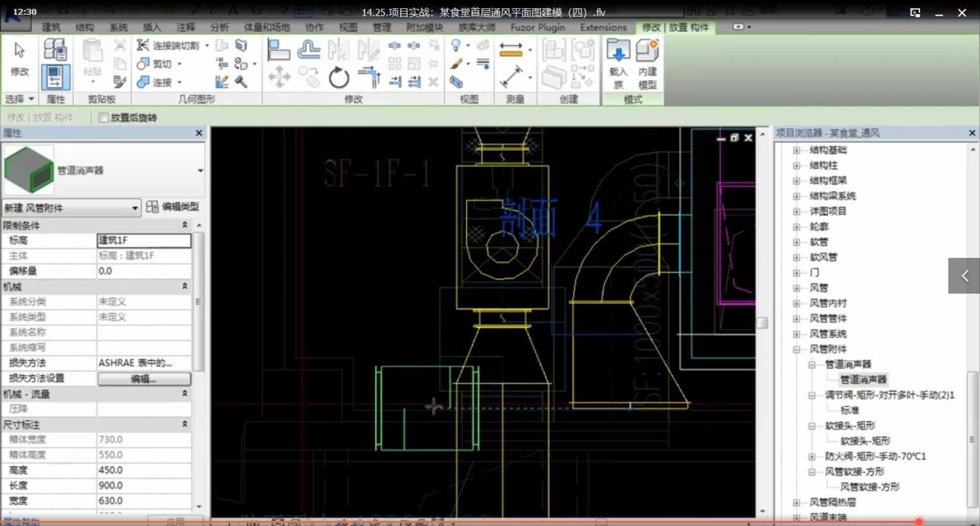This screenshot has width=980, height=526.
Task: Select the Move tool
Action: (279, 78)
